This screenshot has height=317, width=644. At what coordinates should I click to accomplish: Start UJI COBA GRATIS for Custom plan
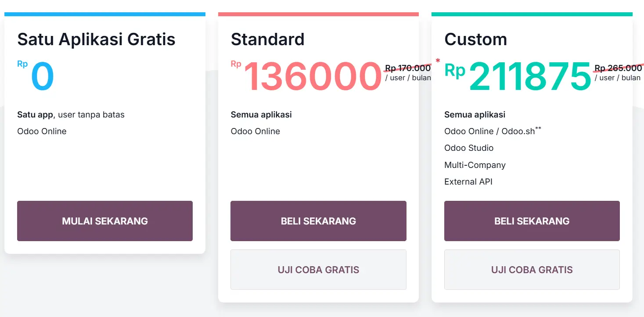pyautogui.click(x=532, y=270)
